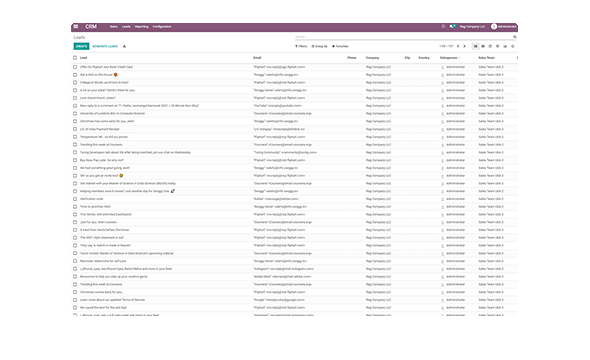590x360 pixels.
Task: Go to next page of leads
Action: 464,46
